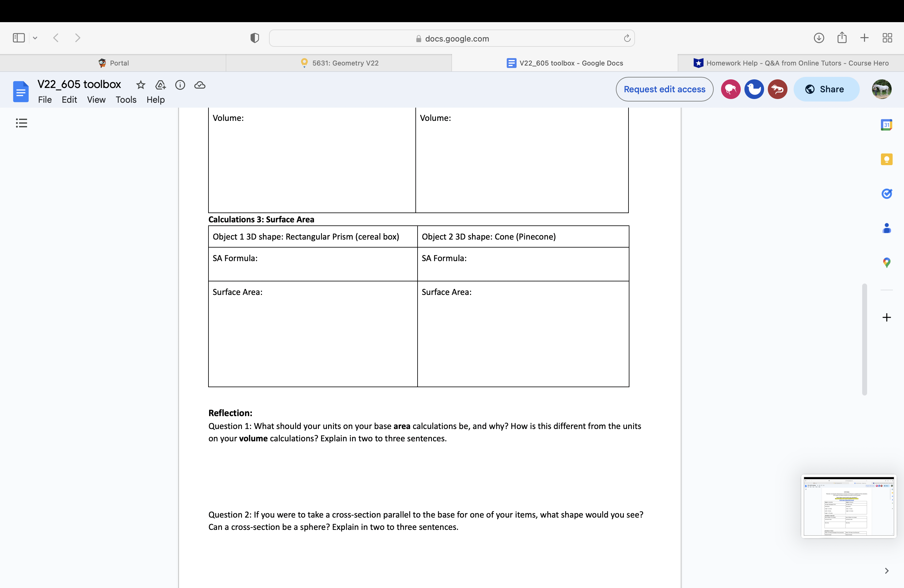Check the cloud save status
This screenshot has height=588, width=904.
(x=200, y=85)
